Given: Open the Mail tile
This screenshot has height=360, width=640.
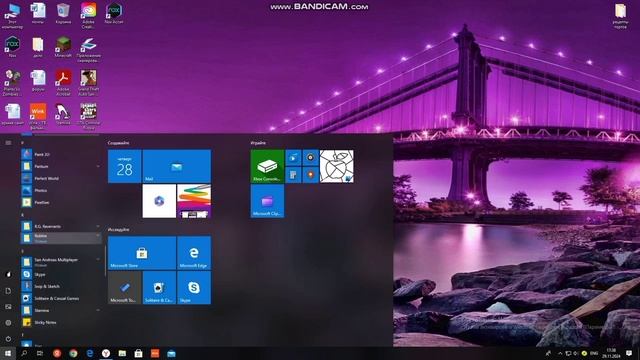Looking at the screenshot, I should [x=177, y=166].
